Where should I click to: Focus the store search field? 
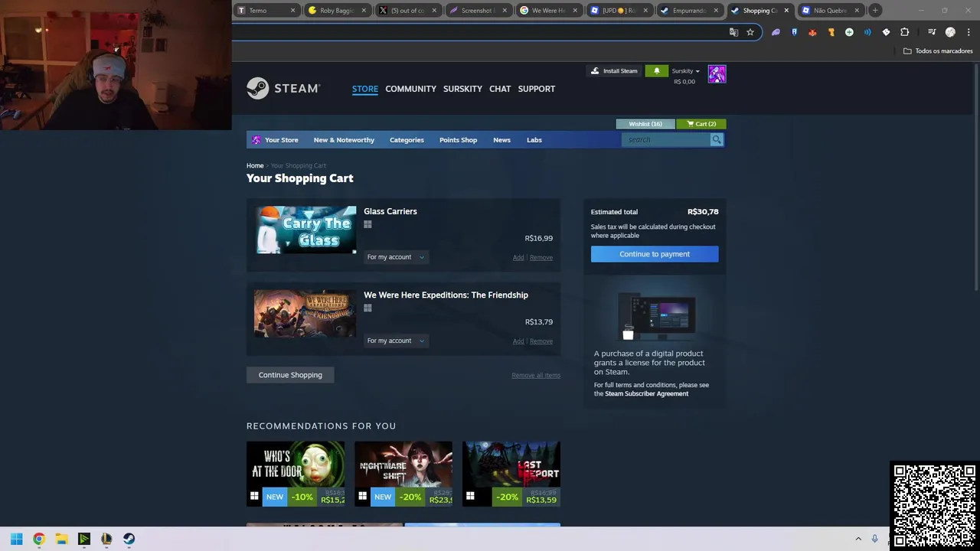coord(666,139)
